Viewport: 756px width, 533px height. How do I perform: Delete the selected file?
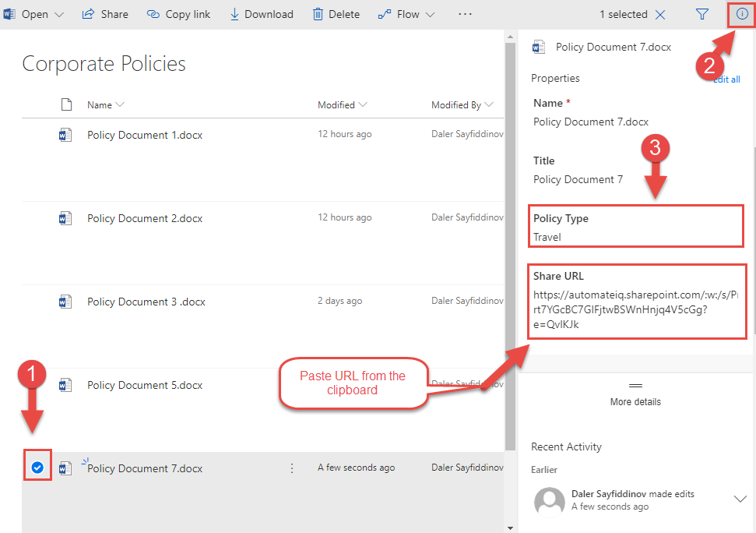tap(336, 15)
